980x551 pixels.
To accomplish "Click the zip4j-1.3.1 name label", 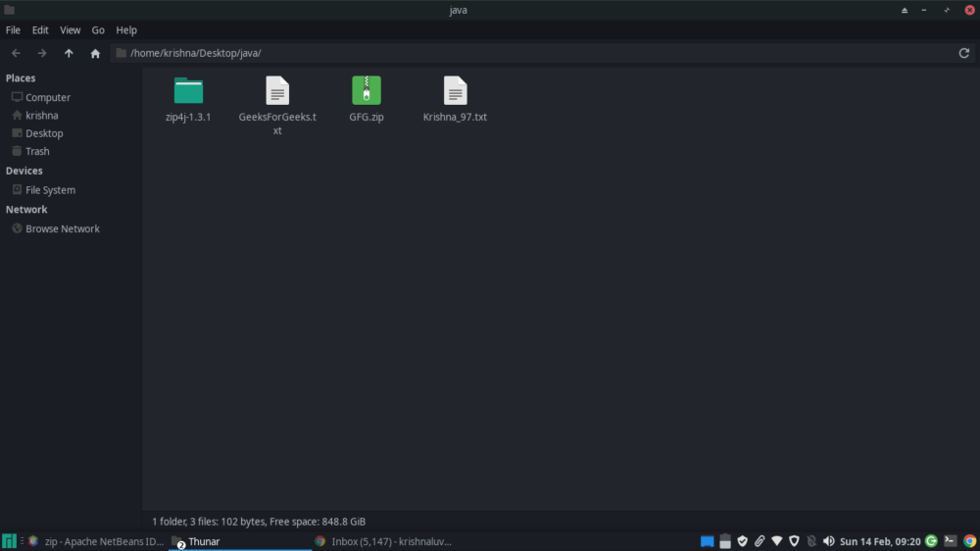I will tap(188, 117).
